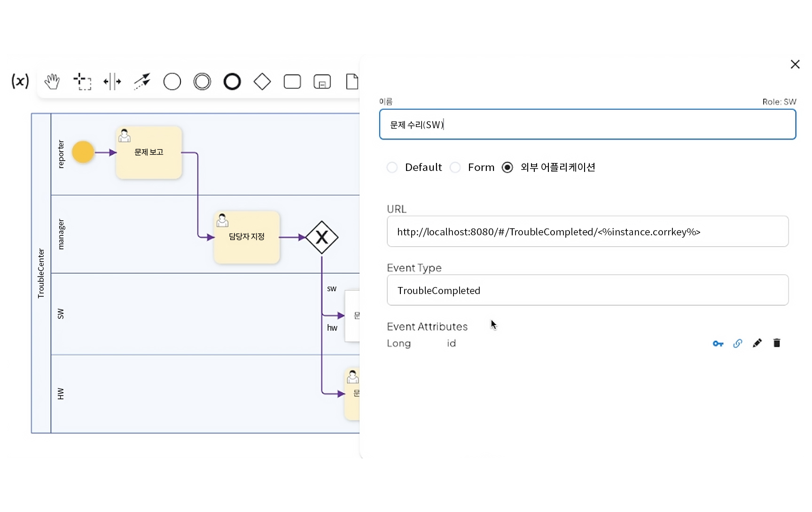
Task: Create a Task rounded rectangle
Action: pos(292,82)
